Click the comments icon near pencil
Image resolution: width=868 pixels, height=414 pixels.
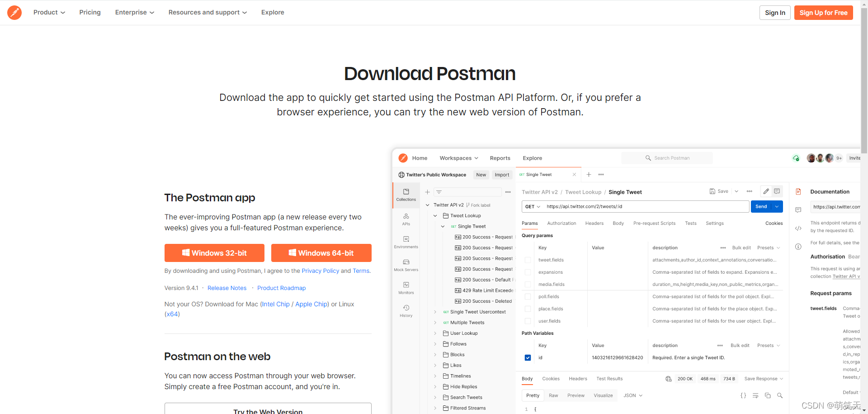pyautogui.click(x=777, y=191)
